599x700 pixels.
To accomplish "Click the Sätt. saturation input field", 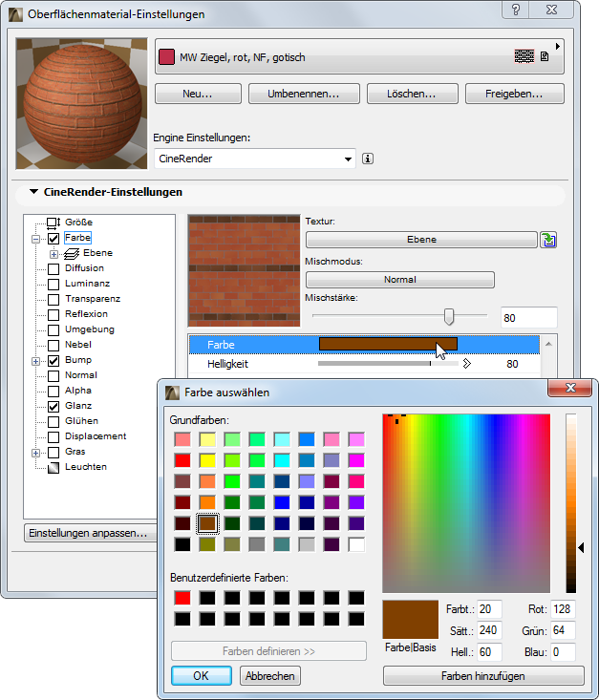I will 489,630.
